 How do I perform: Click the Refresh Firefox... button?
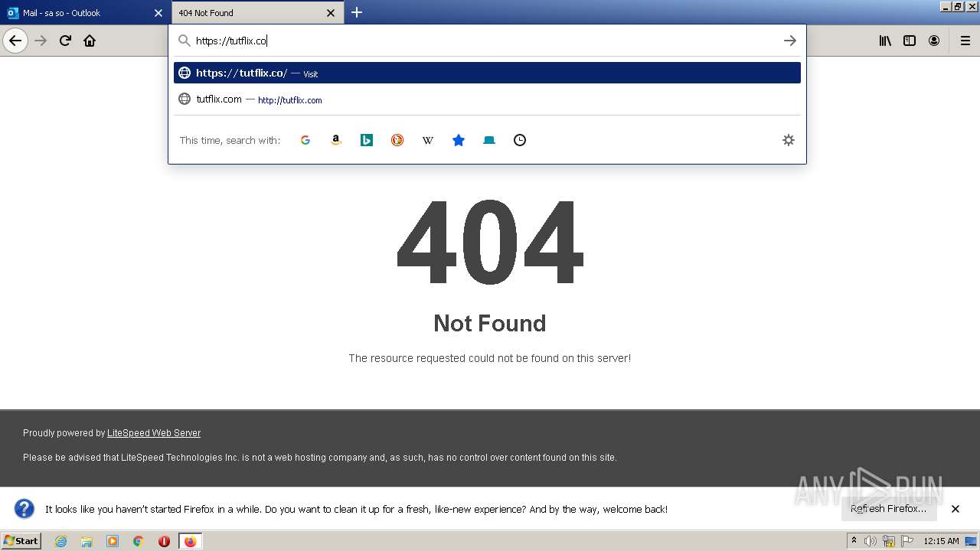tap(889, 509)
